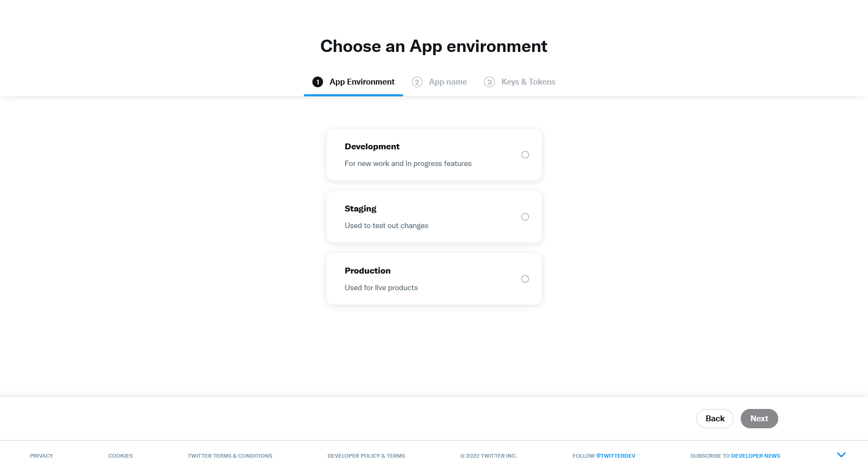Select the Staging radio button
Viewport: 868px width, 470px height.
[525, 217]
